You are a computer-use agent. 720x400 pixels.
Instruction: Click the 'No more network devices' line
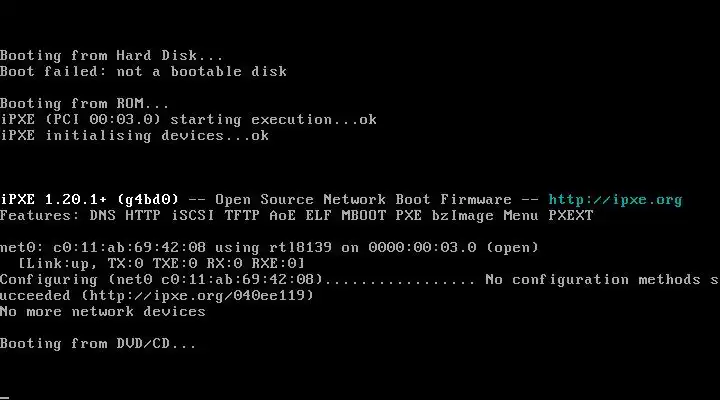click(x=103, y=311)
